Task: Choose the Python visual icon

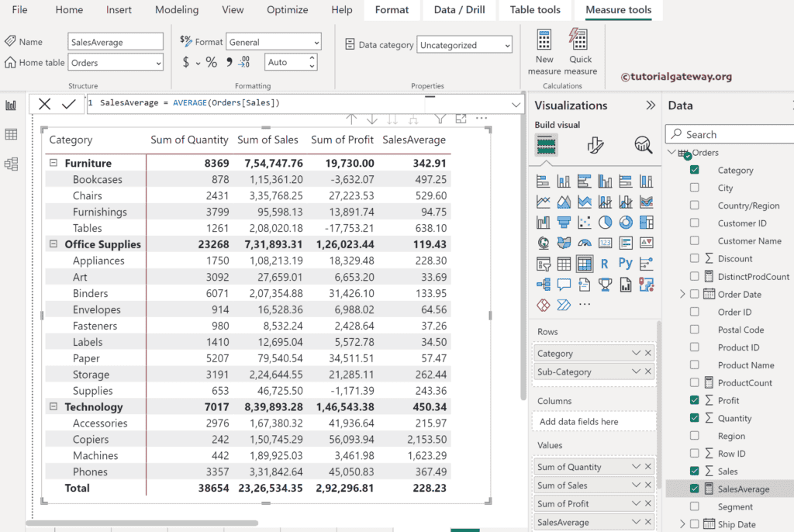Action: [626, 263]
